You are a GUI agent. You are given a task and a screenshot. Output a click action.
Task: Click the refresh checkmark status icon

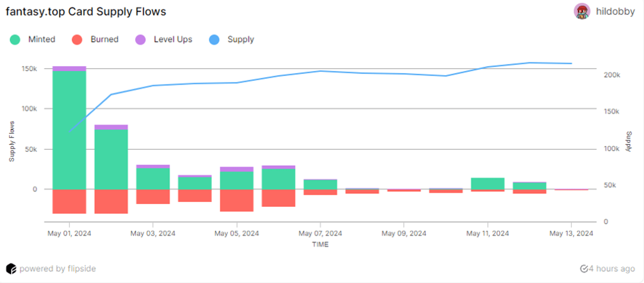coord(584,269)
